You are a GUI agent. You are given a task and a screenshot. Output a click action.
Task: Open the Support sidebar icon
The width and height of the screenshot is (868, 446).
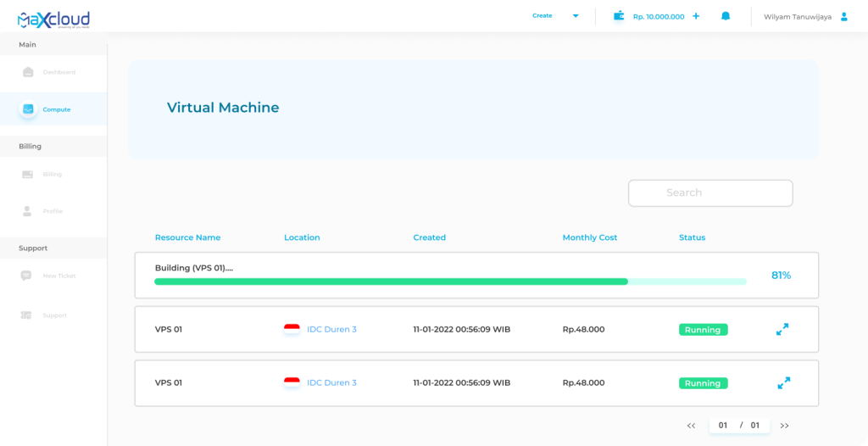(x=26, y=315)
